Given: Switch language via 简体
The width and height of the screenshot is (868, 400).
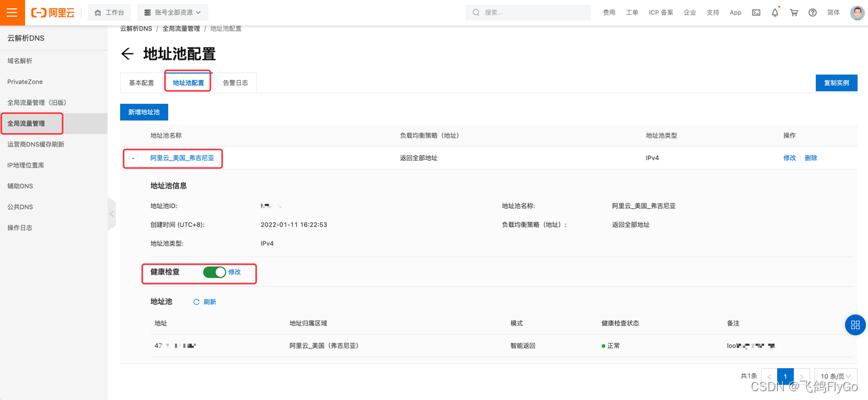Looking at the screenshot, I should [x=833, y=12].
